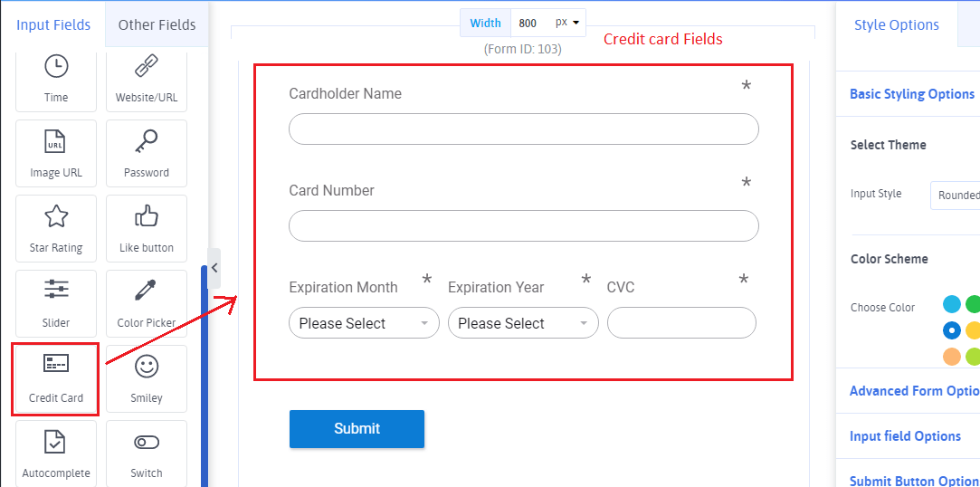Add the Website/URL field
980x487 pixels.
tap(147, 79)
